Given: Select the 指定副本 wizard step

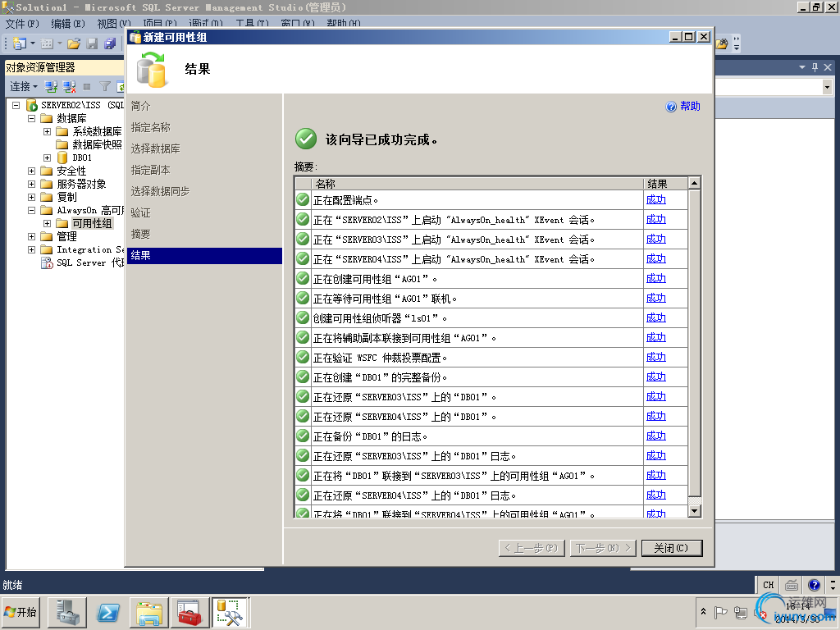Looking at the screenshot, I should (x=151, y=171).
